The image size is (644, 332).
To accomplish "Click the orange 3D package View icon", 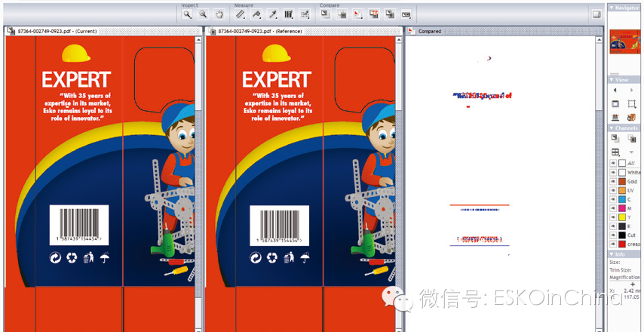I will [x=632, y=117].
